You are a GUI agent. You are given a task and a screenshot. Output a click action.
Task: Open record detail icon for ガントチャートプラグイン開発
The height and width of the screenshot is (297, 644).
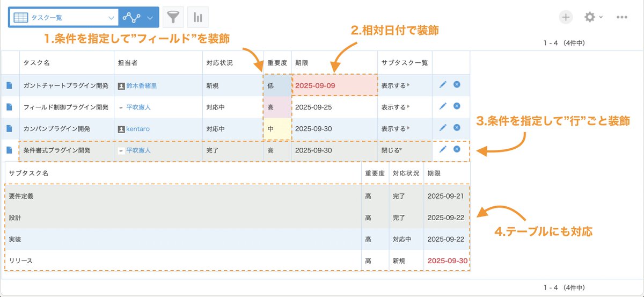pos(9,85)
